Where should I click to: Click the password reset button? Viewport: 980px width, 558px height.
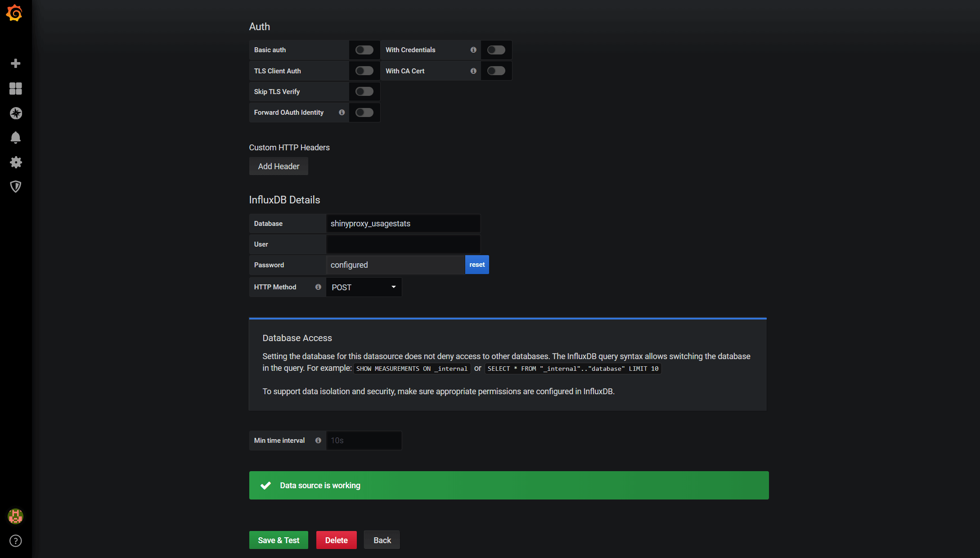point(477,265)
